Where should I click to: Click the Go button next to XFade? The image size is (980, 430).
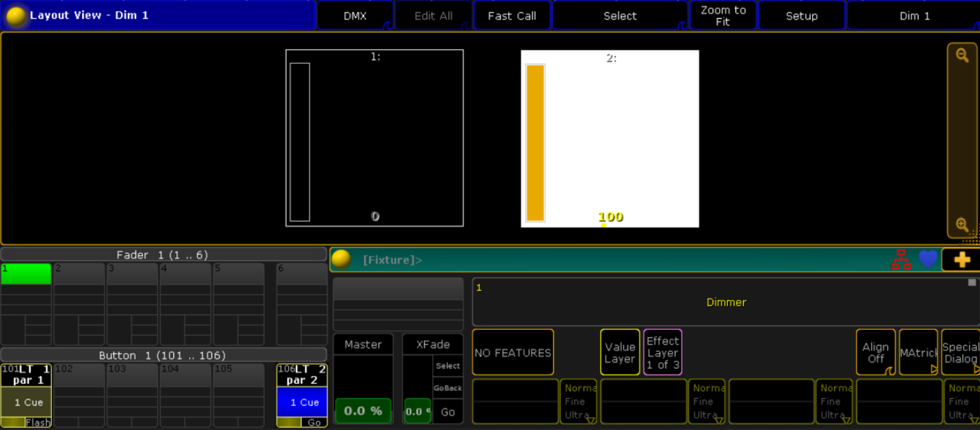[x=447, y=412]
